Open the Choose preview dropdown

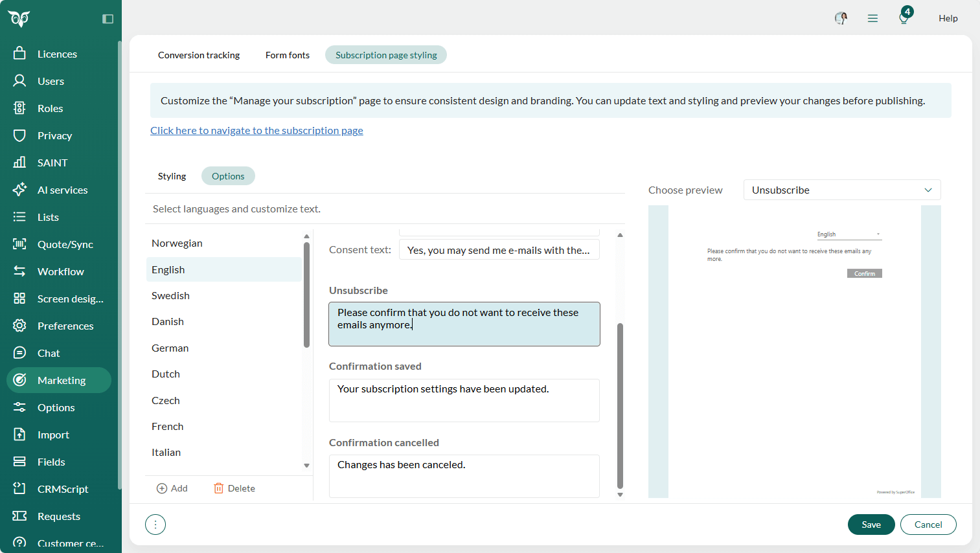(841, 189)
